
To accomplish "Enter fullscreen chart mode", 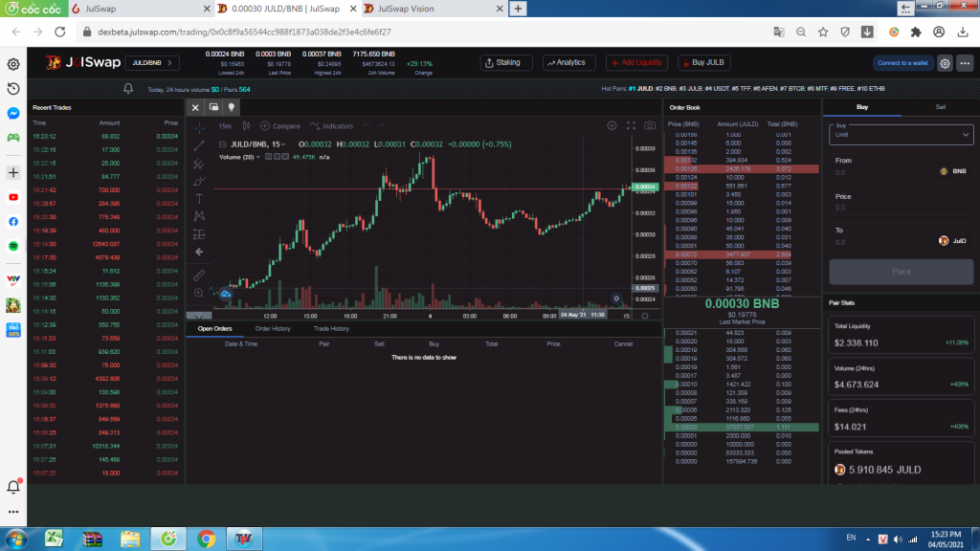I will tap(631, 125).
